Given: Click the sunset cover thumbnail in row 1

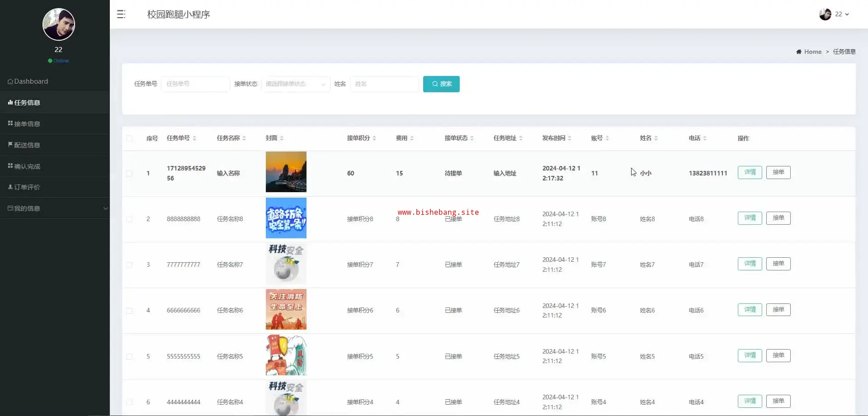Looking at the screenshot, I should [x=286, y=172].
